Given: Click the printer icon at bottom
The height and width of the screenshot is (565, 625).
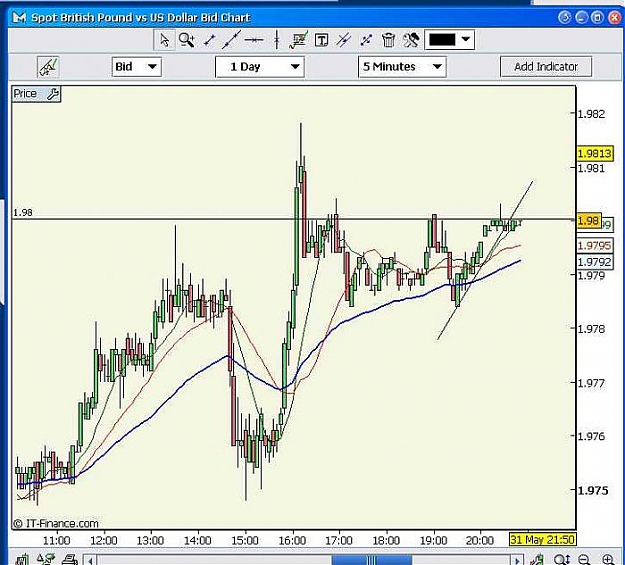Looking at the screenshot, I should [x=70, y=559].
